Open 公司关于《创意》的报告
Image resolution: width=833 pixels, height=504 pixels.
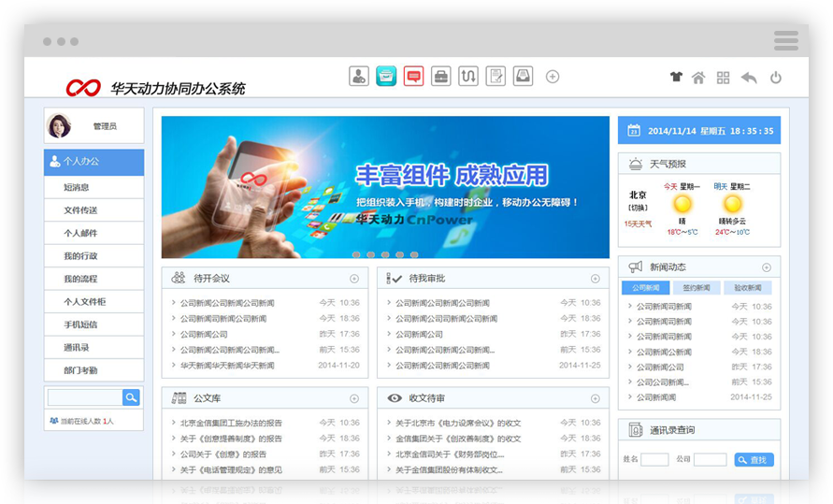(x=223, y=454)
